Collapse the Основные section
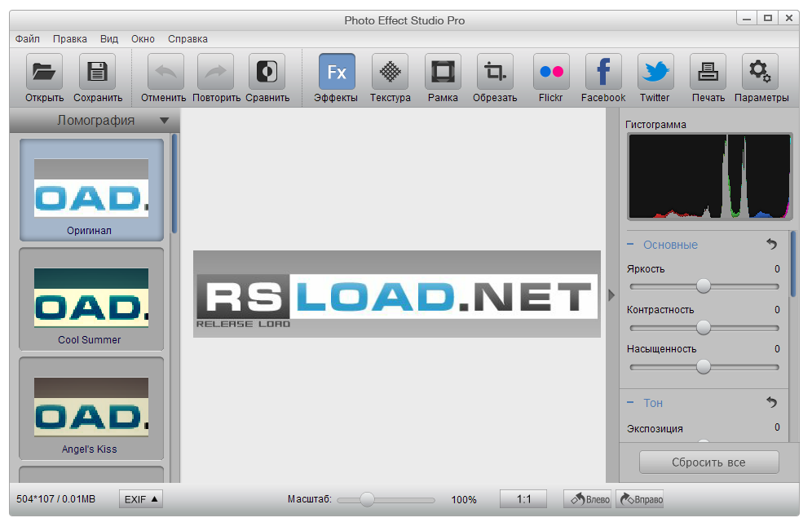The height and width of the screenshot is (531, 812). [630, 244]
